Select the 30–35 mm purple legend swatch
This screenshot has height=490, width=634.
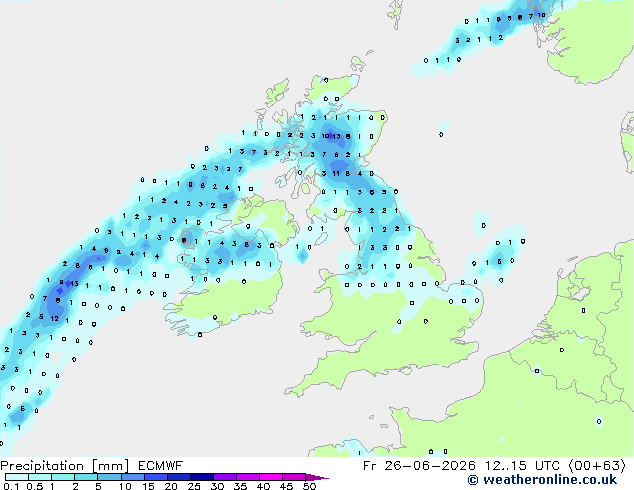pyautogui.click(x=224, y=477)
